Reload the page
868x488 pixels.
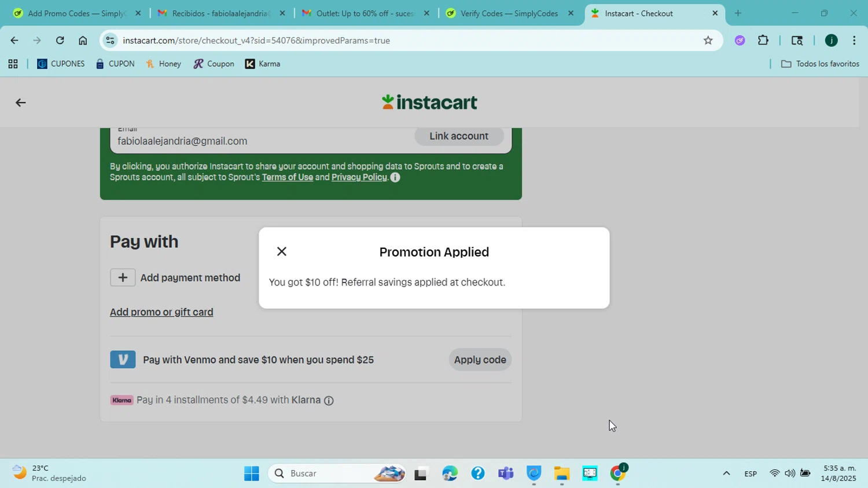click(x=60, y=41)
